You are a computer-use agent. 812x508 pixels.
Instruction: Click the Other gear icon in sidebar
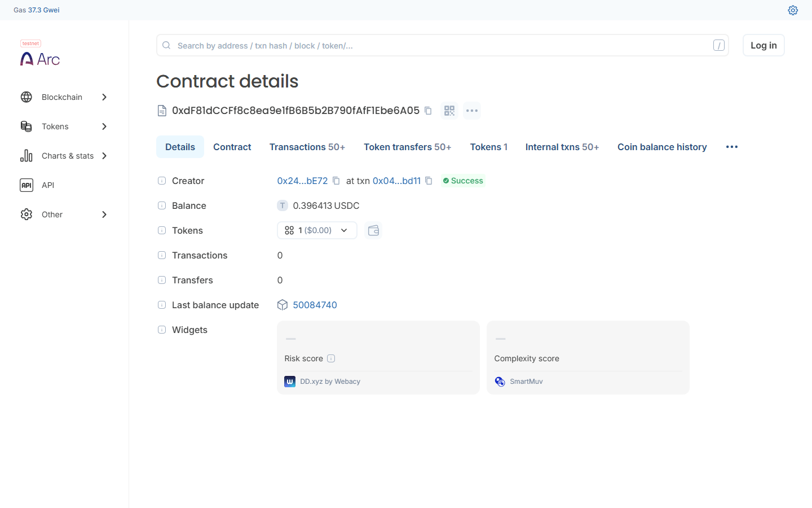27,214
